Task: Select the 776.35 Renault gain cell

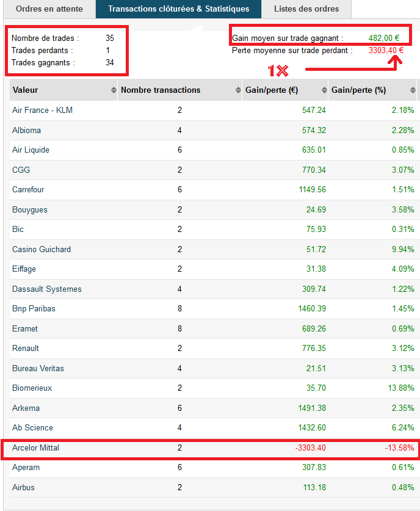Action: [x=314, y=349]
